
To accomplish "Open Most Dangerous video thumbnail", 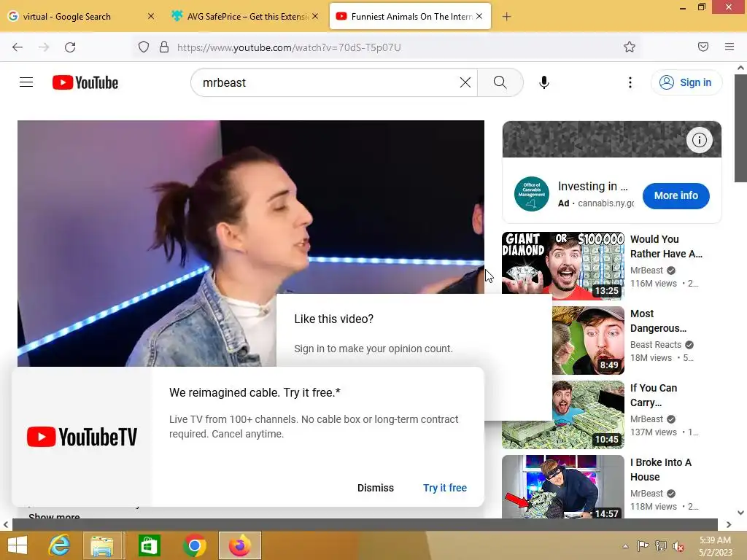I will click(x=588, y=340).
